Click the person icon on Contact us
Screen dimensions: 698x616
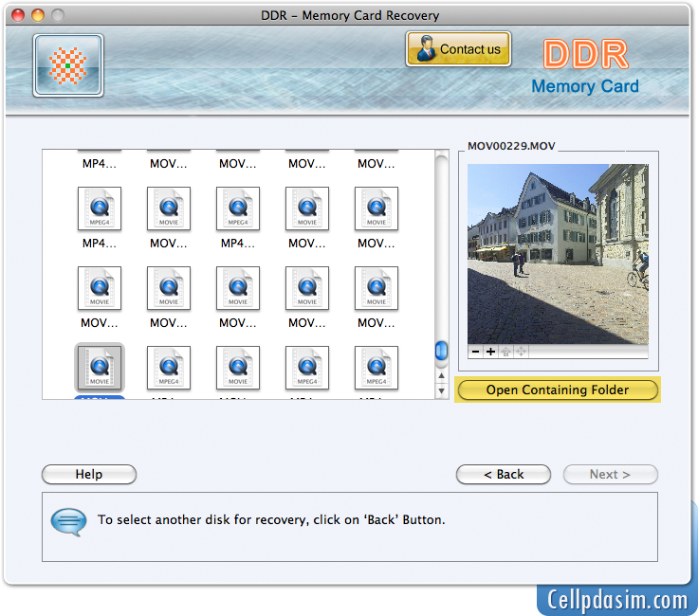[426, 48]
